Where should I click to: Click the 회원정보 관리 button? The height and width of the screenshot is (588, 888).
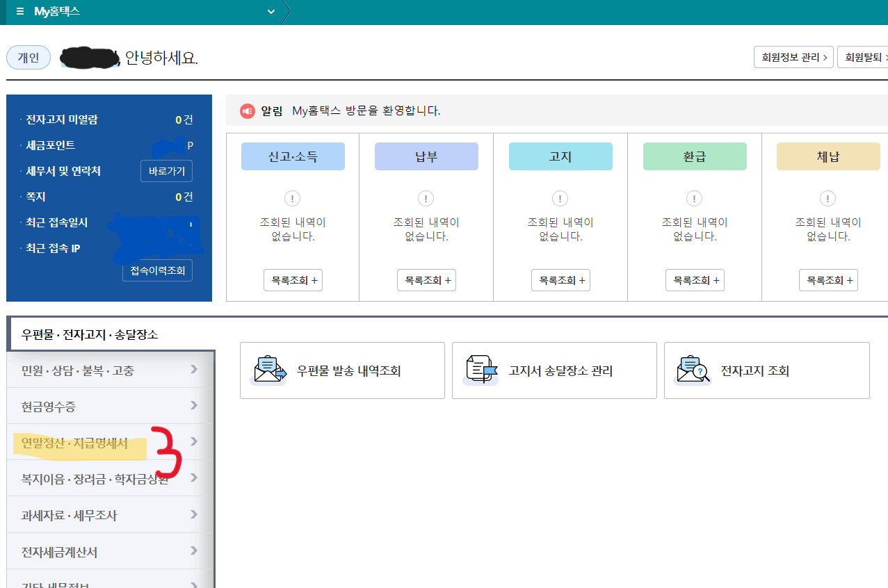(x=793, y=56)
